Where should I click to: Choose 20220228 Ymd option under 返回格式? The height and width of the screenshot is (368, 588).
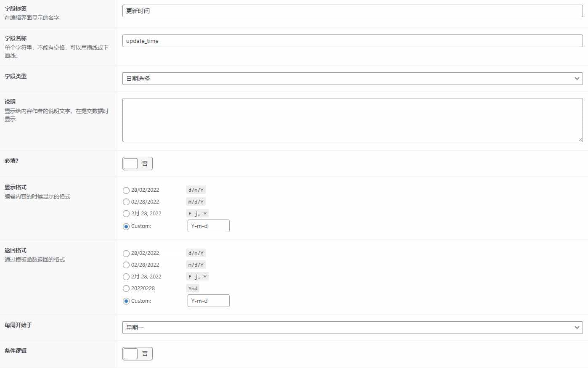coord(126,289)
